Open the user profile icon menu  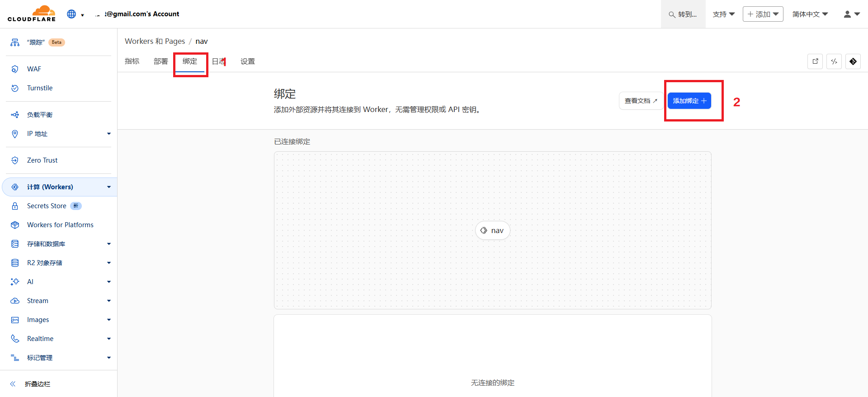pos(851,14)
